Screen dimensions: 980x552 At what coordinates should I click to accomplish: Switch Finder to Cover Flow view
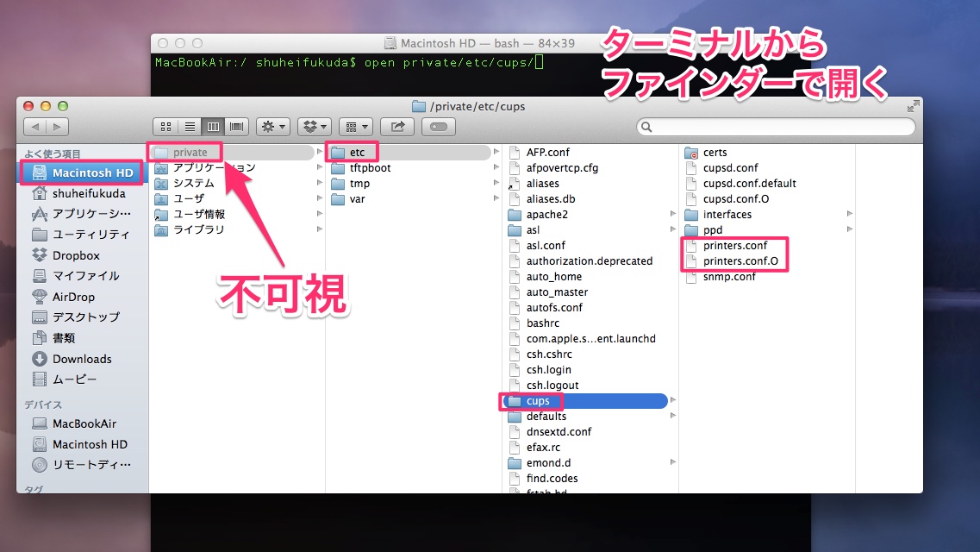tap(237, 127)
